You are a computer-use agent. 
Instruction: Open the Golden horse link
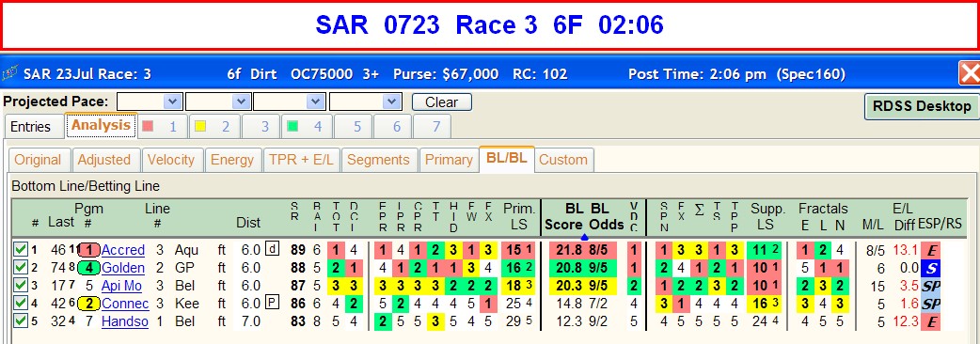(x=123, y=268)
